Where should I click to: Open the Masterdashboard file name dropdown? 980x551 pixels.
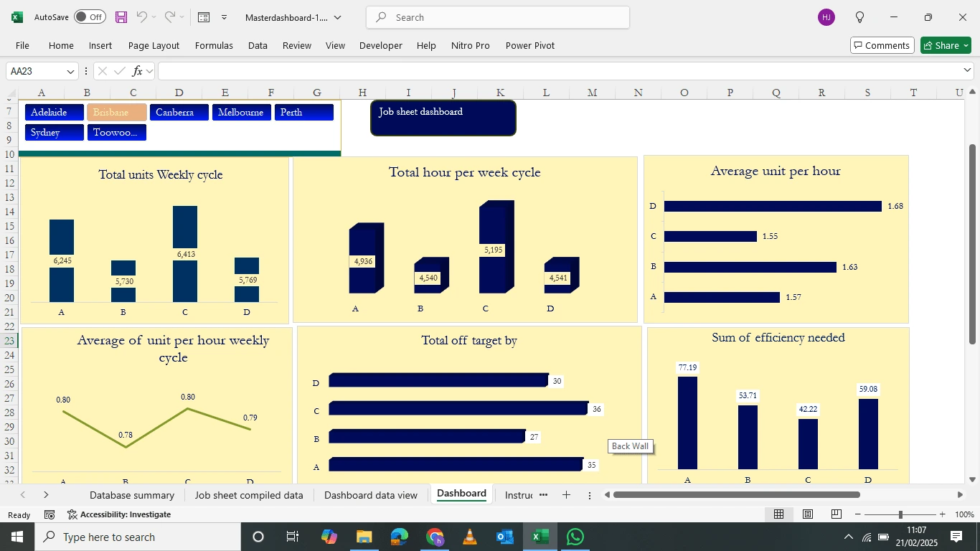(x=338, y=17)
